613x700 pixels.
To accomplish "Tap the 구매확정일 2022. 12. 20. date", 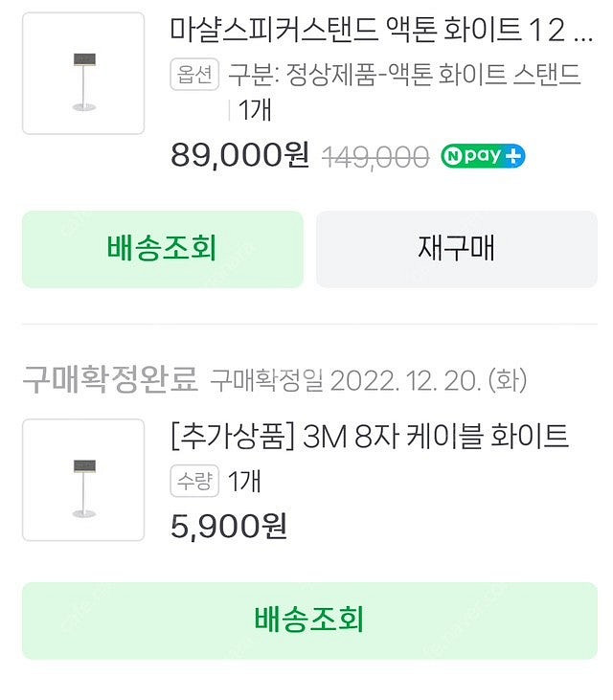I will 369,381.
